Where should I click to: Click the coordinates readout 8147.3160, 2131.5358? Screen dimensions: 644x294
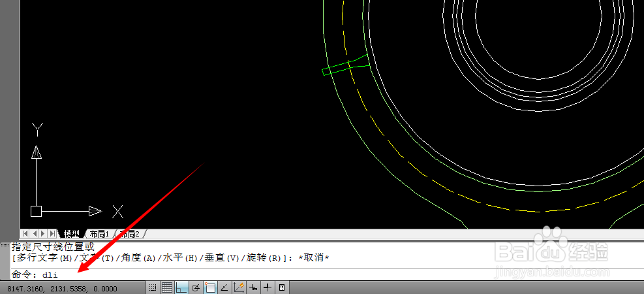click(x=62, y=289)
